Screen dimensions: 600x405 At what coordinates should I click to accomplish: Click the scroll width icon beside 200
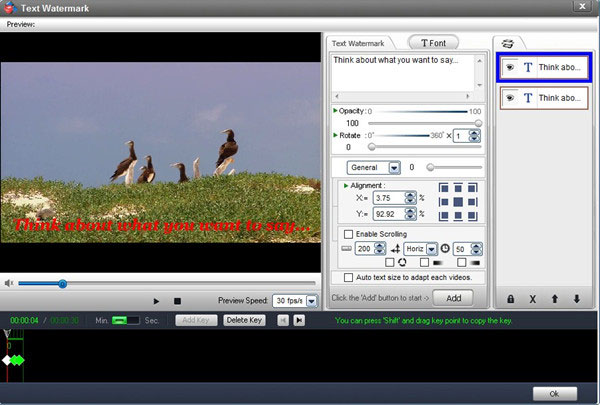[346, 248]
